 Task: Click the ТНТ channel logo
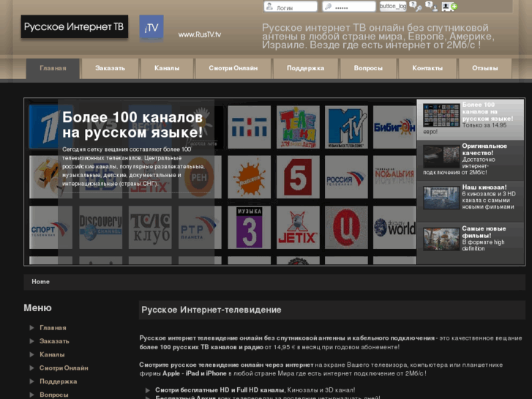coord(250,127)
